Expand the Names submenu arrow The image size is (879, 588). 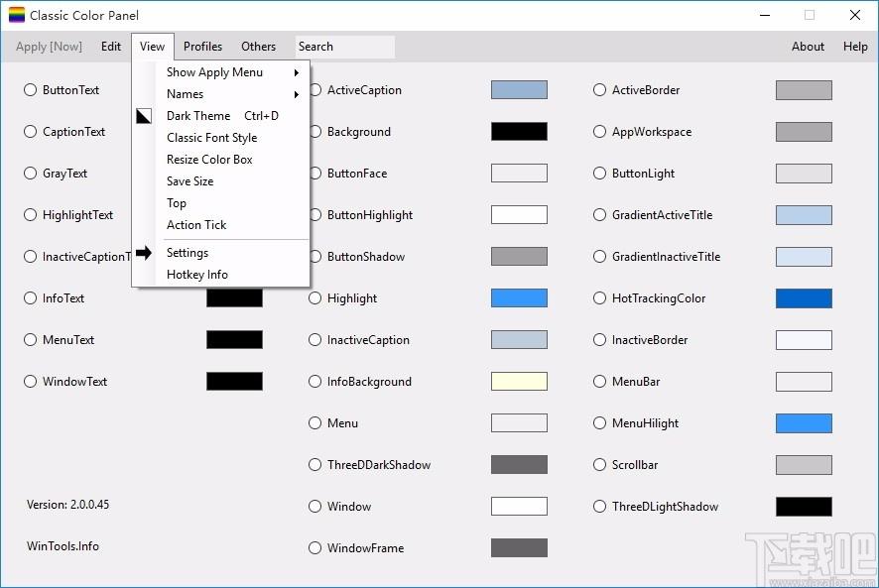(296, 94)
